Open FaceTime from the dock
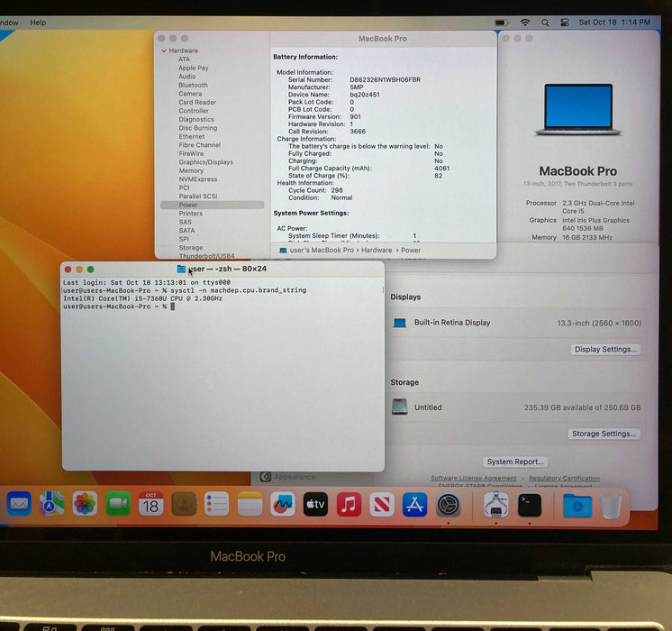672x631 pixels. 118,504
